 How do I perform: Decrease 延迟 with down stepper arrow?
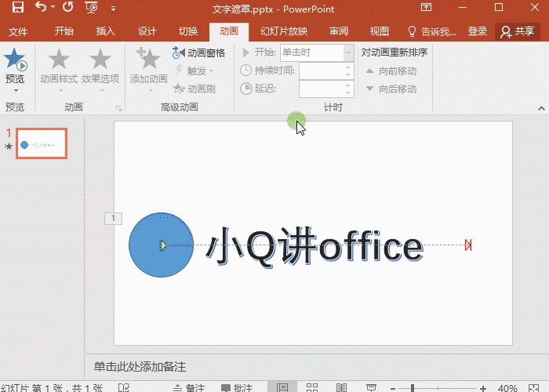347,93
